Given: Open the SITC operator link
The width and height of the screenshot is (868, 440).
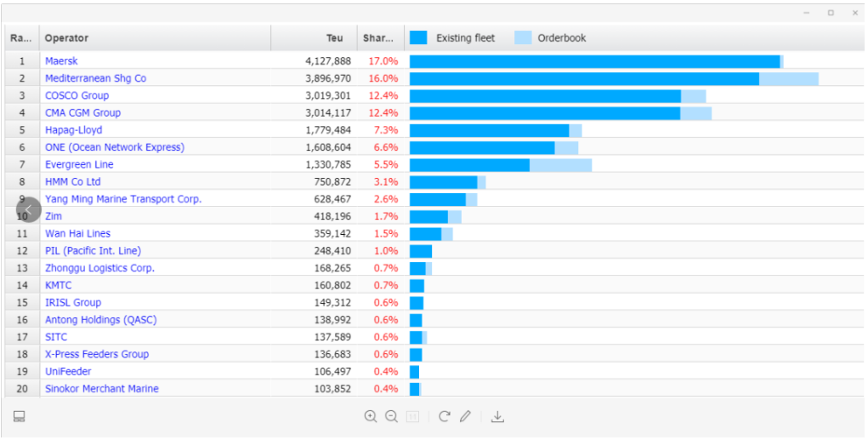Looking at the screenshot, I should [56, 337].
